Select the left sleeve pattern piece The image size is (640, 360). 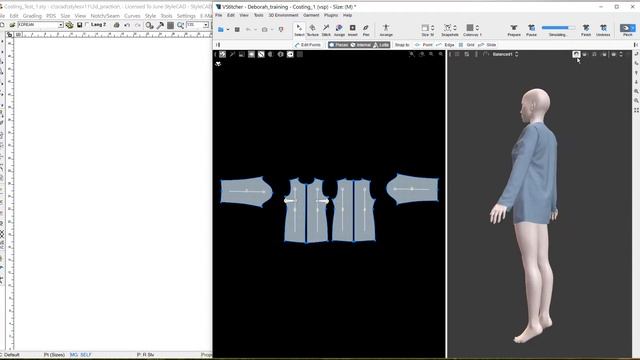pyautogui.click(x=246, y=191)
